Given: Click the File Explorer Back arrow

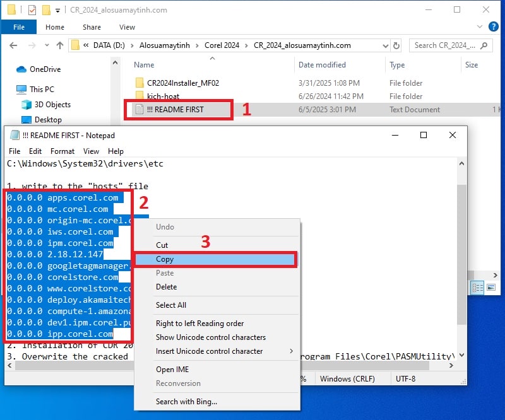Looking at the screenshot, I should (x=13, y=45).
